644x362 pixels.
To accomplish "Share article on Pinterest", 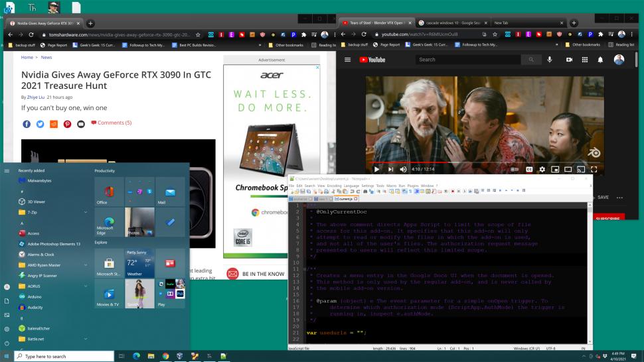I will (x=67, y=124).
